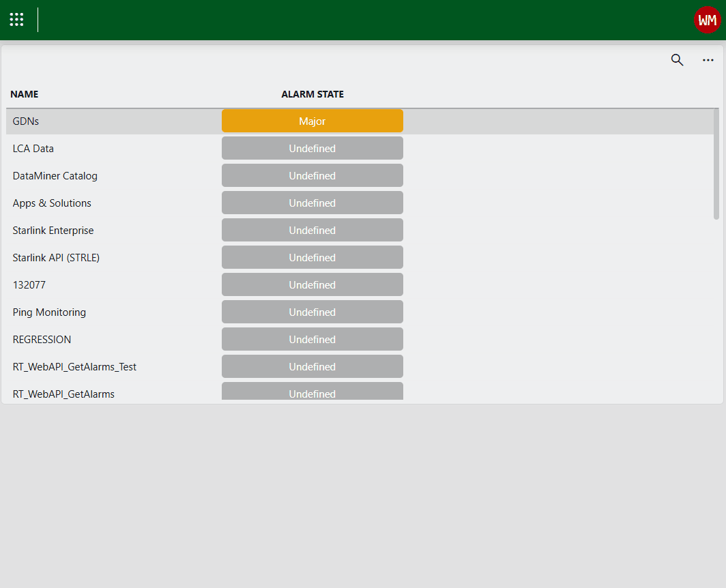Select the DataMiner Catalog row
Viewport: 726px width, 588px height.
(x=55, y=176)
